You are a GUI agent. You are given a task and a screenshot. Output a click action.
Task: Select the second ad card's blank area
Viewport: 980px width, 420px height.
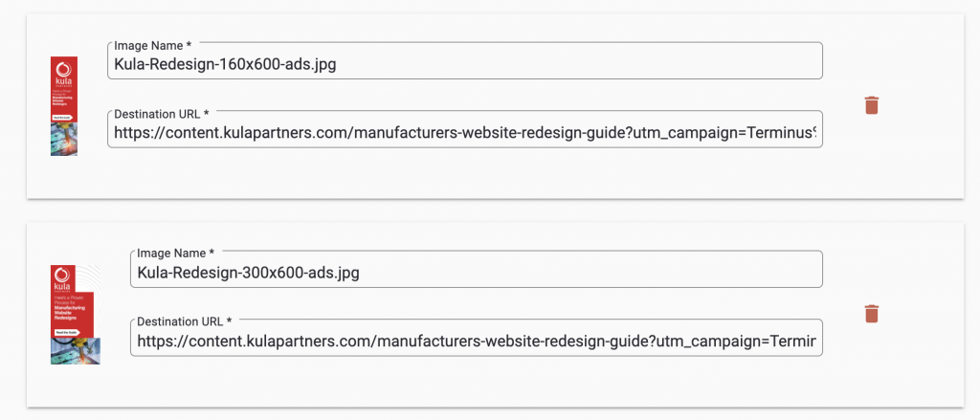click(495, 383)
